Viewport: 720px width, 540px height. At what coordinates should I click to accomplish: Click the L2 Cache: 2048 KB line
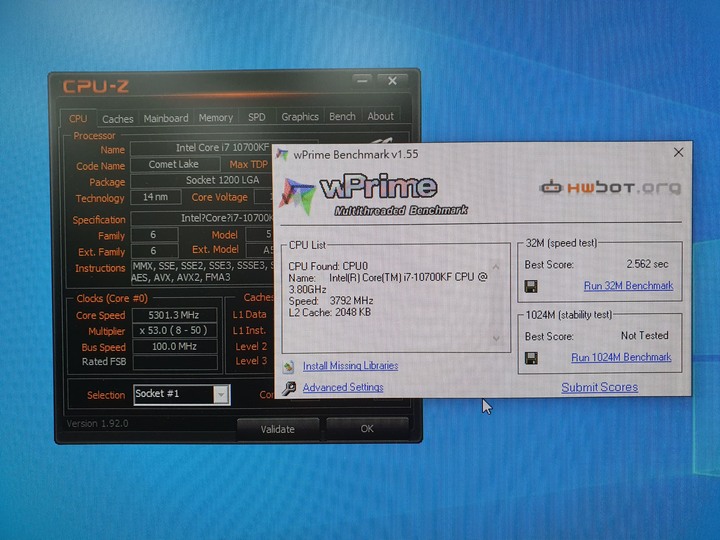pyautogui.click(x=329, y=312)
